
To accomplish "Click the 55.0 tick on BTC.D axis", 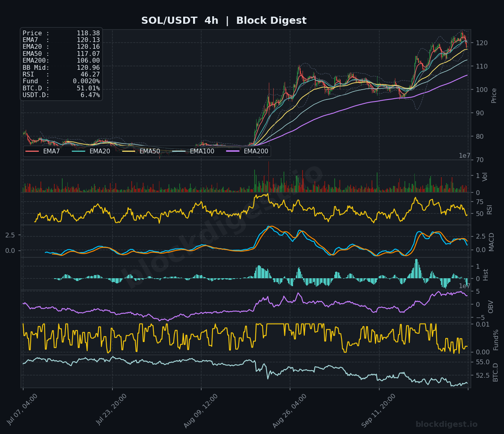I will pyautogui.click(x=482, y=362).
